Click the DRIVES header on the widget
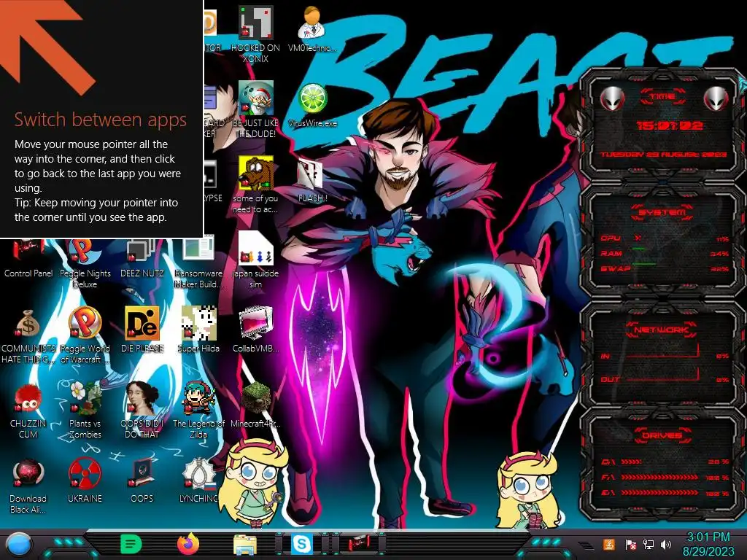Screen dimensions: 747x560 click(662, 435)
